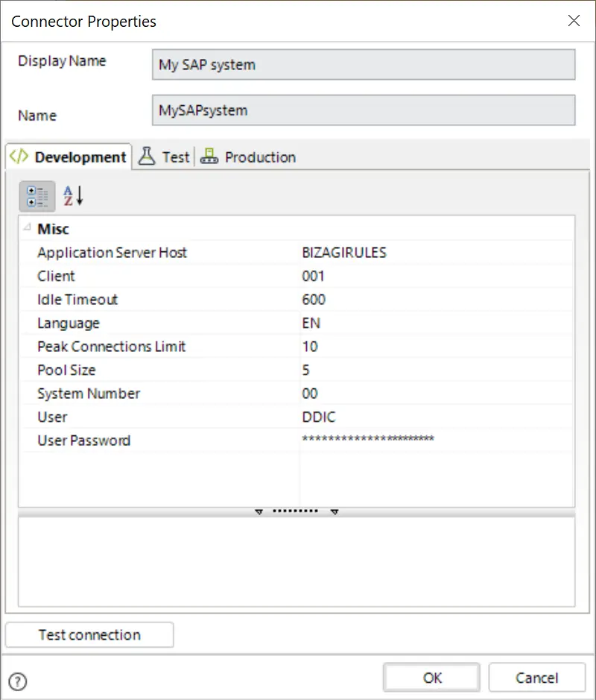596x700 pixels.
Task: Close the Connector Properties dialog
Action: click(x=574, y=21)
